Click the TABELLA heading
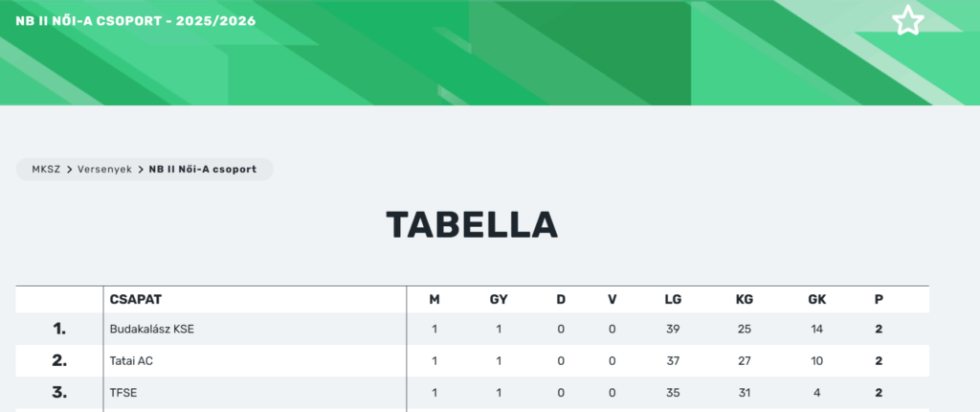The width and height of the screenshot is (980, 412). tap(472, 226)
